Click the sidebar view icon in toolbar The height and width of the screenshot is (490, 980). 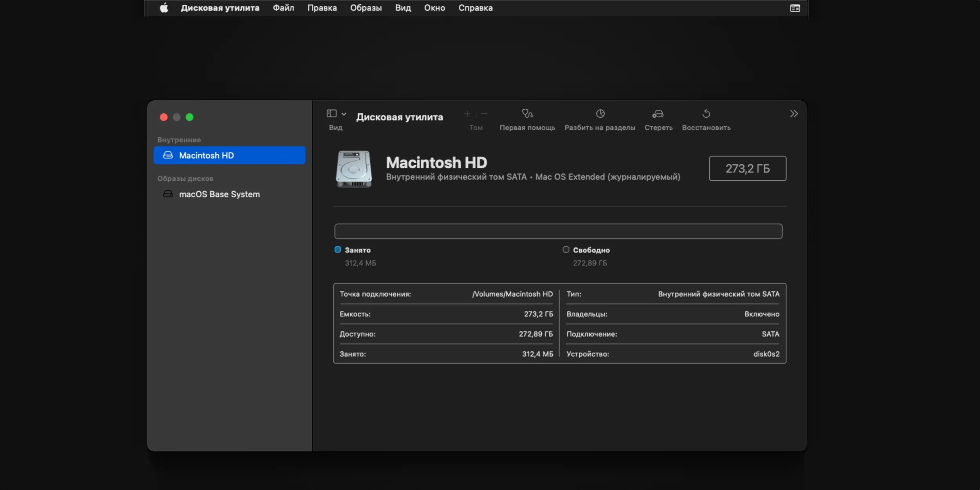(332, 114)
